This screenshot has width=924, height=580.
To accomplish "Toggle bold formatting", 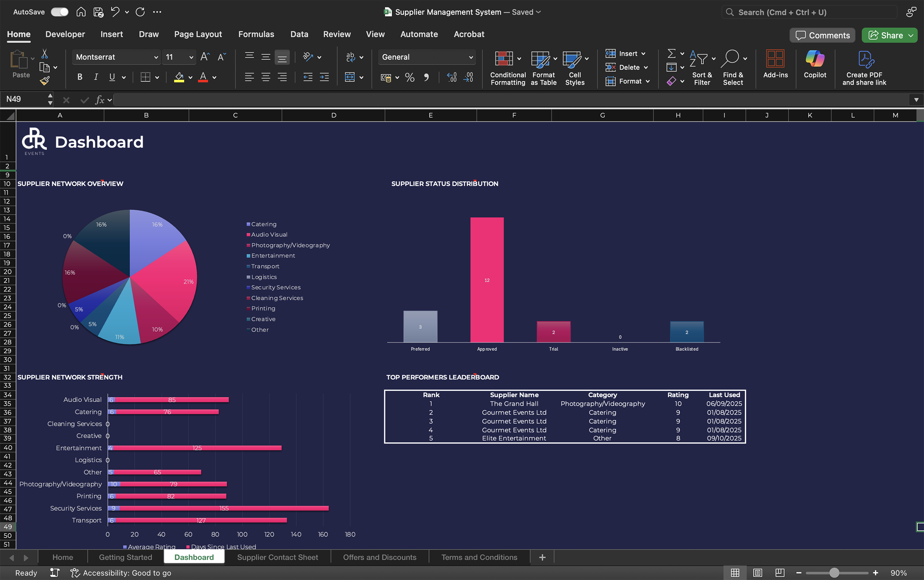I will [x=80, y=77].
